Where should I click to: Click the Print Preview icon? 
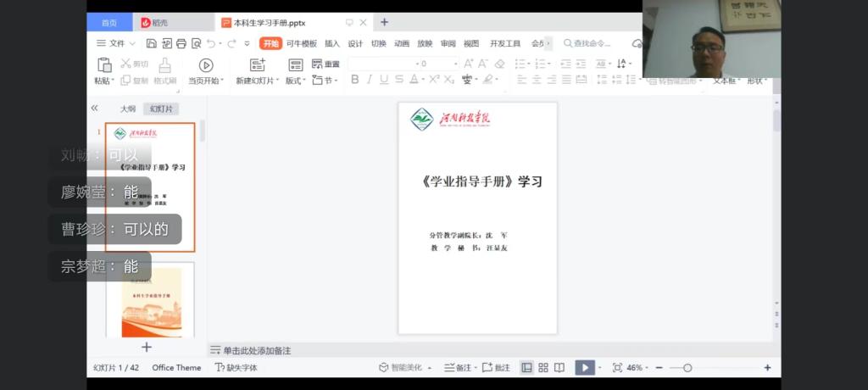pyautogui.click(x=196, y=43)
